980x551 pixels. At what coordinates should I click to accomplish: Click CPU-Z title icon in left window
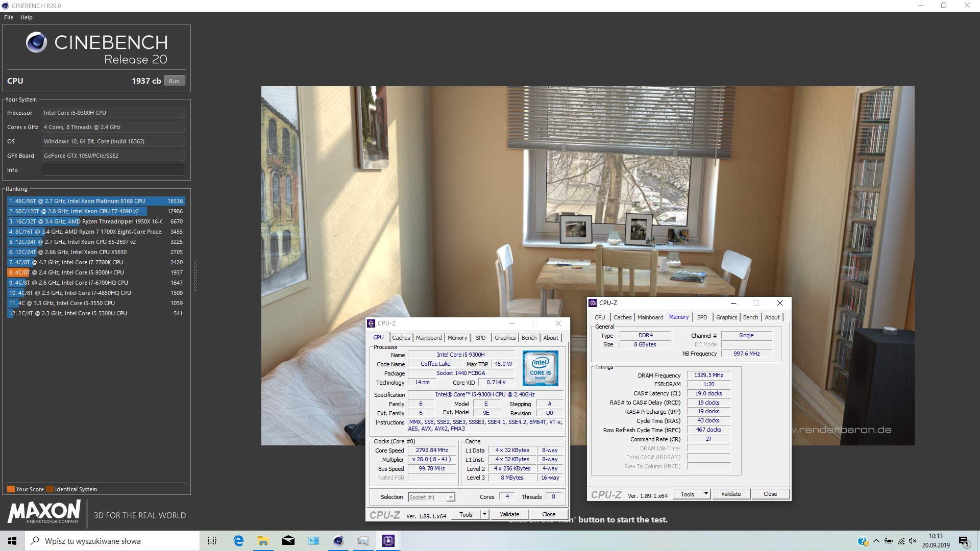click(371, 323)
